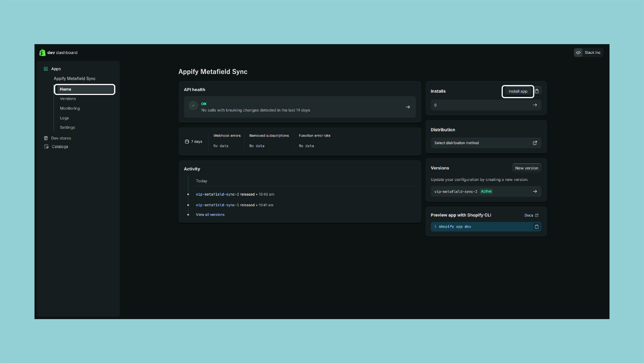Open Versions in the sidebar
This screenshot has width=644, height=363.
coord(68,99)
